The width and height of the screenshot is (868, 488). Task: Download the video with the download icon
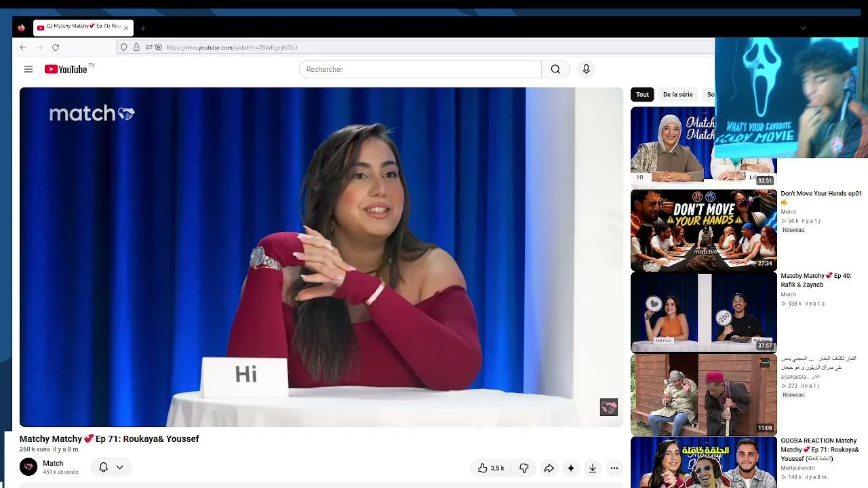593,468
